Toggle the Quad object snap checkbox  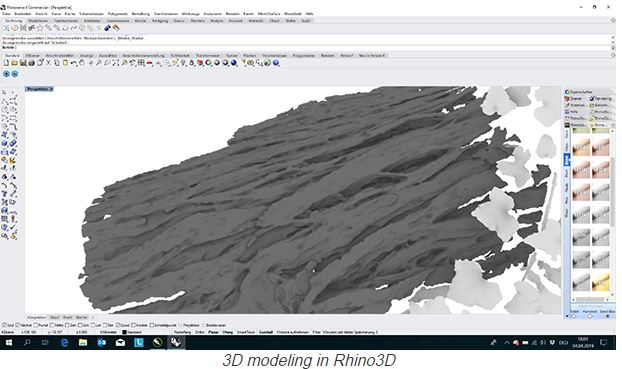[x=118, y=325]
